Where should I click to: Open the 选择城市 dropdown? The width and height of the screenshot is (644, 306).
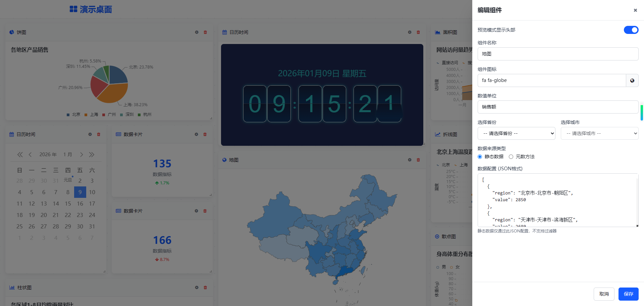pos(599,133)
